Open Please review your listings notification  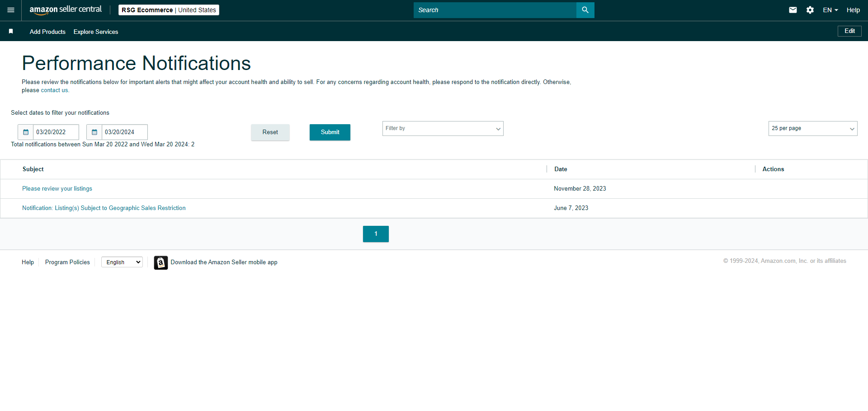[x=57, y=189]
